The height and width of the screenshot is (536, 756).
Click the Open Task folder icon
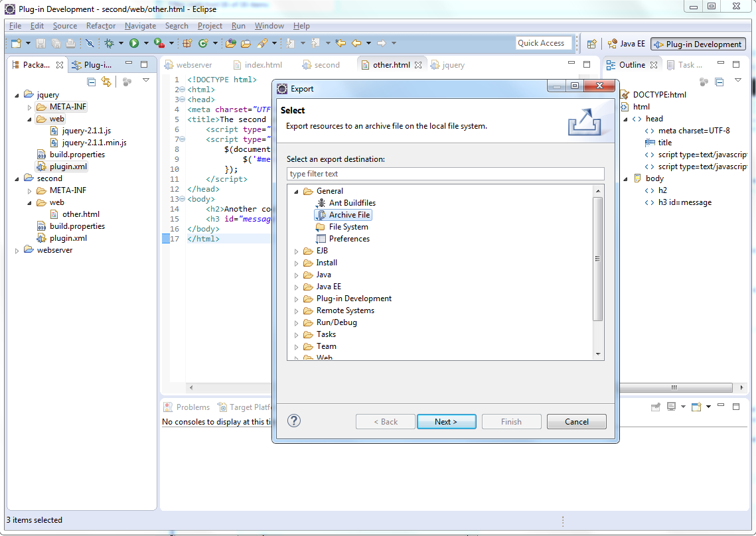[x=246, y=43]
